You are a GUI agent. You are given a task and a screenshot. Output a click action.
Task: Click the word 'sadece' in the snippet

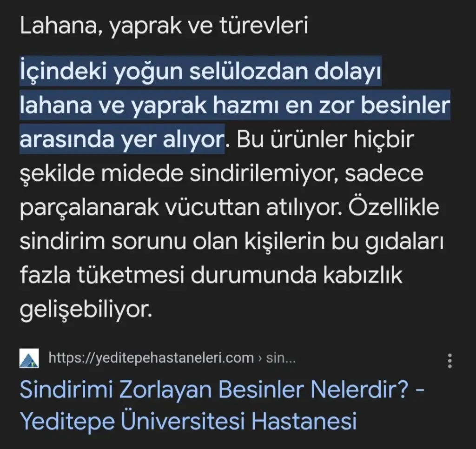coord(384,174)
